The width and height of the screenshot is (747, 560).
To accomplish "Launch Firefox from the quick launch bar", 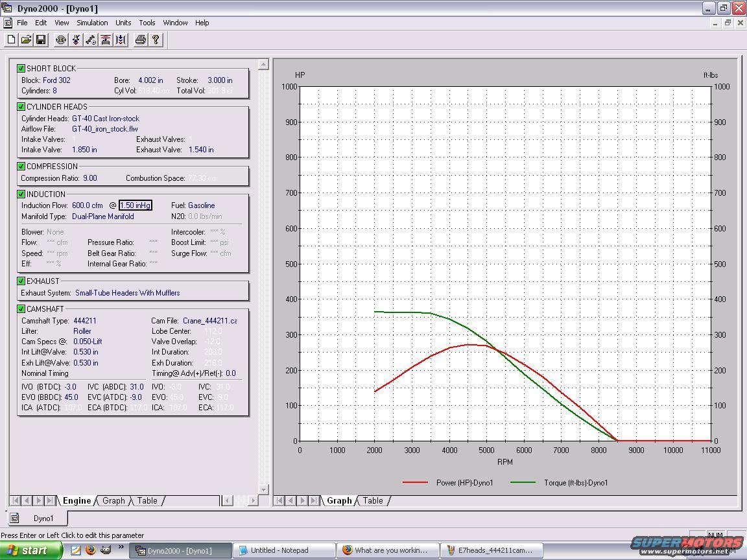I will coord(90,550).
